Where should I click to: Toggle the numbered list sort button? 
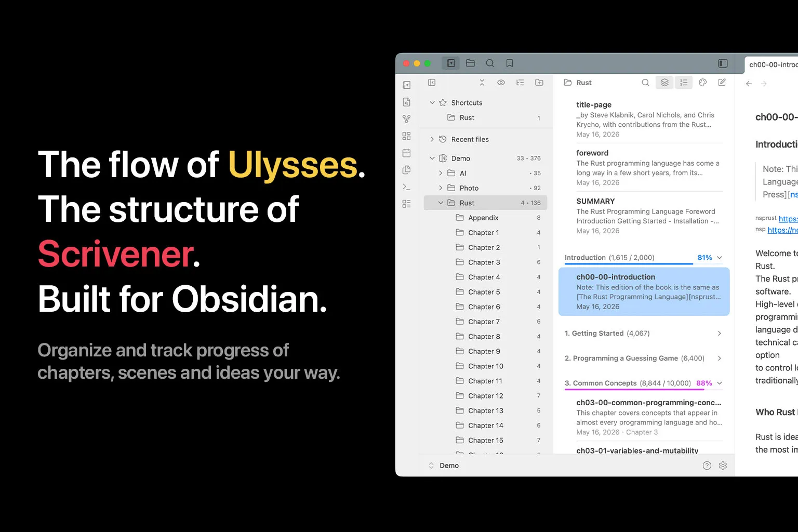click(684, 83)
